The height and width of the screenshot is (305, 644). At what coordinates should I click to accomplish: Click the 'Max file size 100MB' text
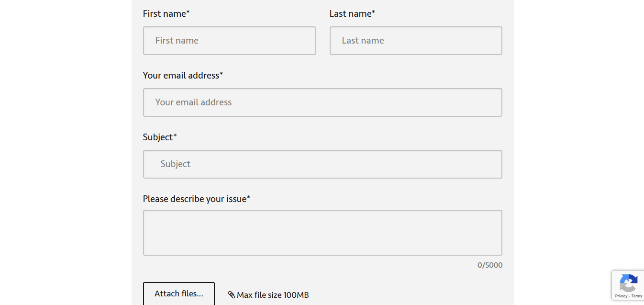pos(273,295)
